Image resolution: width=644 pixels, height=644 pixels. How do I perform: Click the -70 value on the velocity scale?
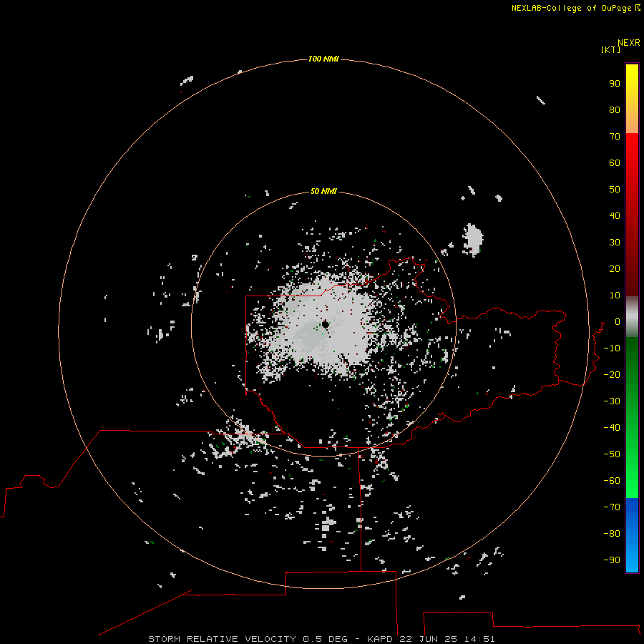click(612, 507)
